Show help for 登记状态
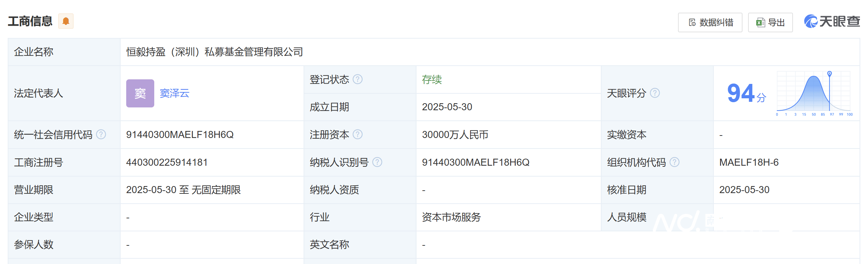 click(x=358, y=79)
